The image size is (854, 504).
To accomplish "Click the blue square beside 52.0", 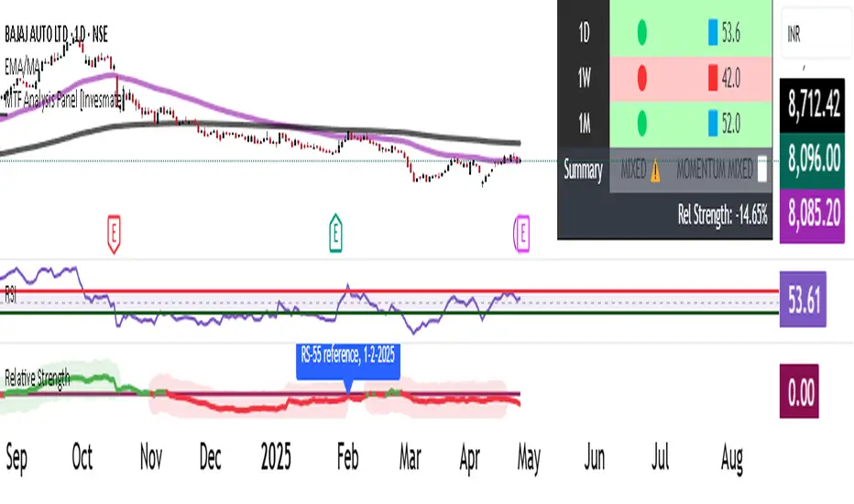I will click(712, 123).
